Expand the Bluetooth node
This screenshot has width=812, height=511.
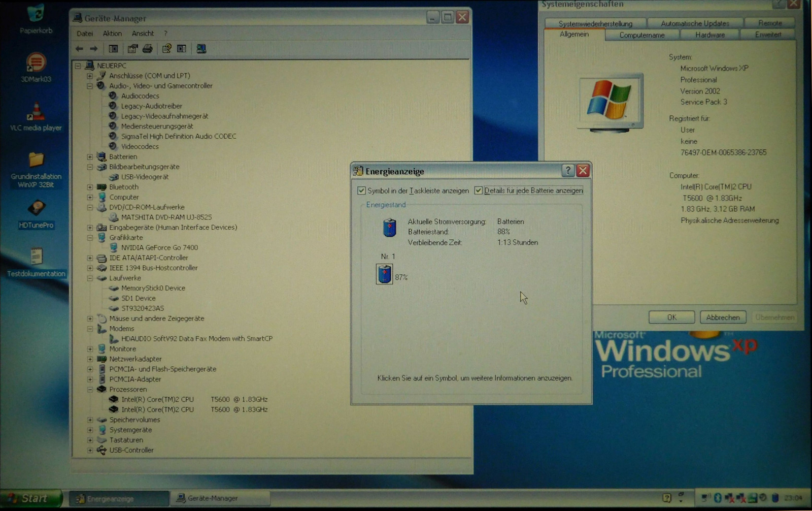90,187
